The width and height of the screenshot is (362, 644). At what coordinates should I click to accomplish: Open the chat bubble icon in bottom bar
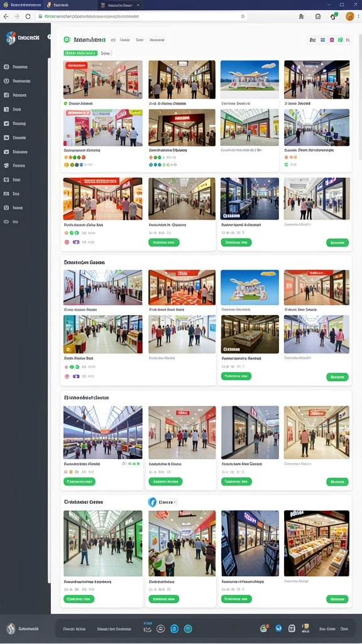click(x=161, y=628)
